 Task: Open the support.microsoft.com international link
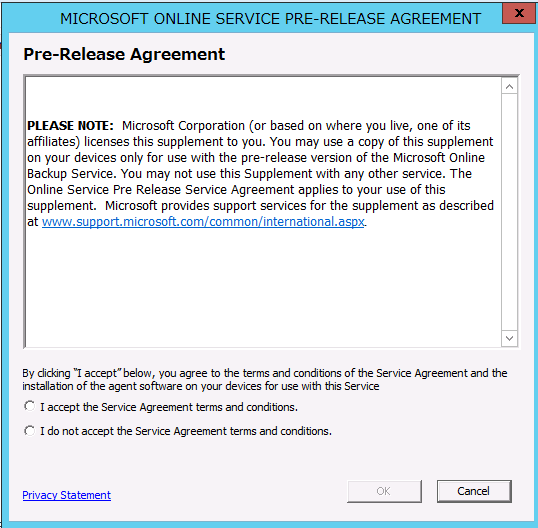(203, 222)
